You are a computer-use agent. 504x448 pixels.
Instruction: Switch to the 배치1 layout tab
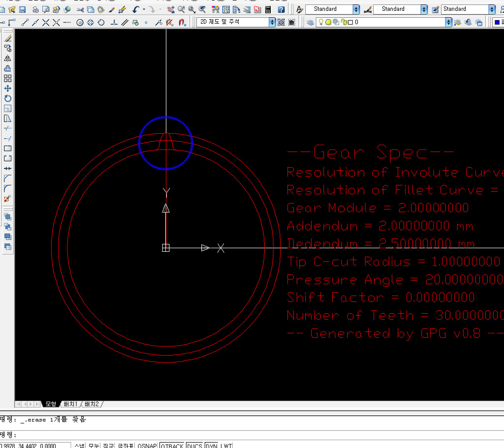pos(70,404)
